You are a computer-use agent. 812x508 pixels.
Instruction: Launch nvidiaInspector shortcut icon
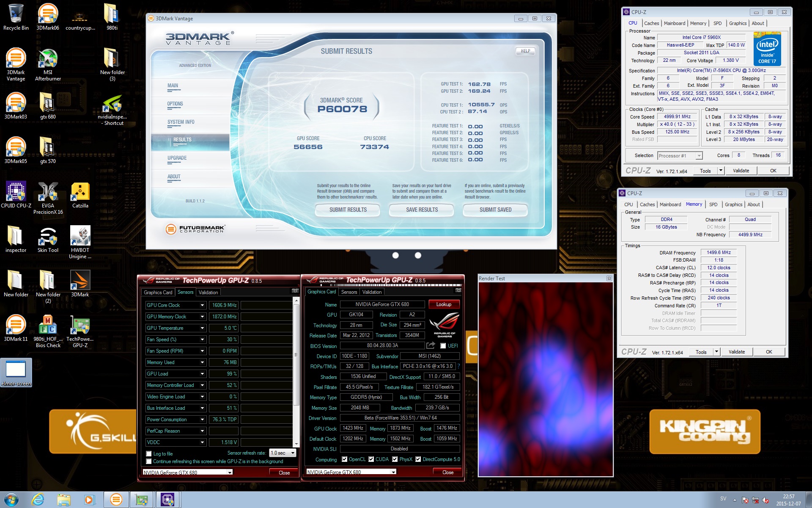(112, 109)
